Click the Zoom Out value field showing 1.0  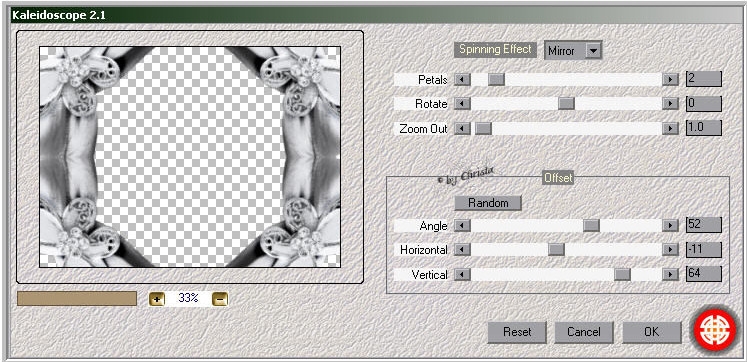(704, 128)
